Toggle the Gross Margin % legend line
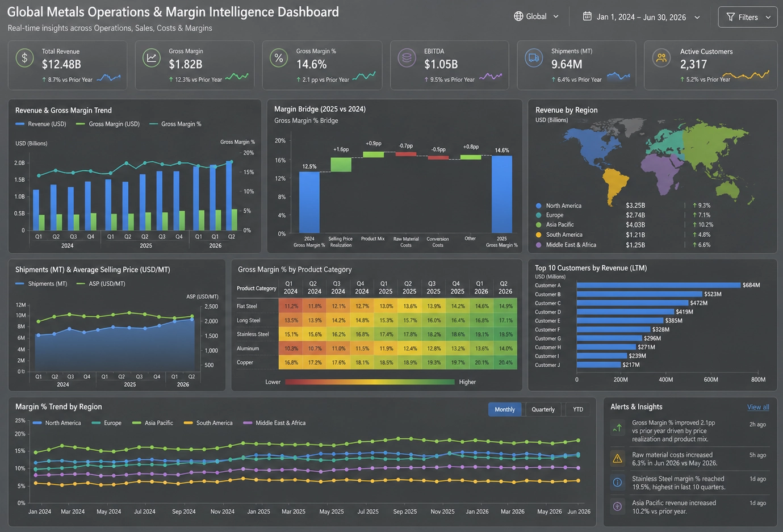This screenshot has height=532, width=783. (x=175, y=124)
